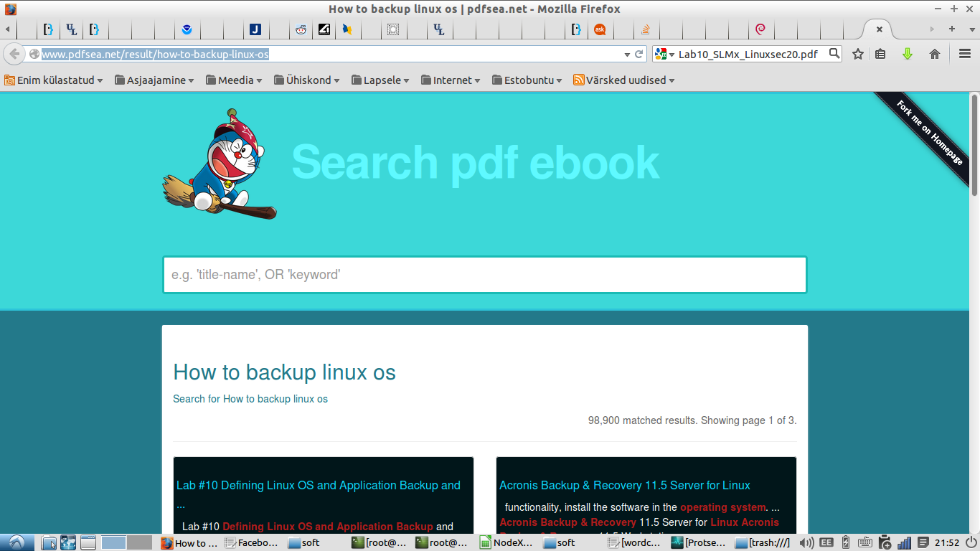Open the How to backup linux os heading link
The width and height of the screenshot is (980, 551).
[x=285, y=372]
